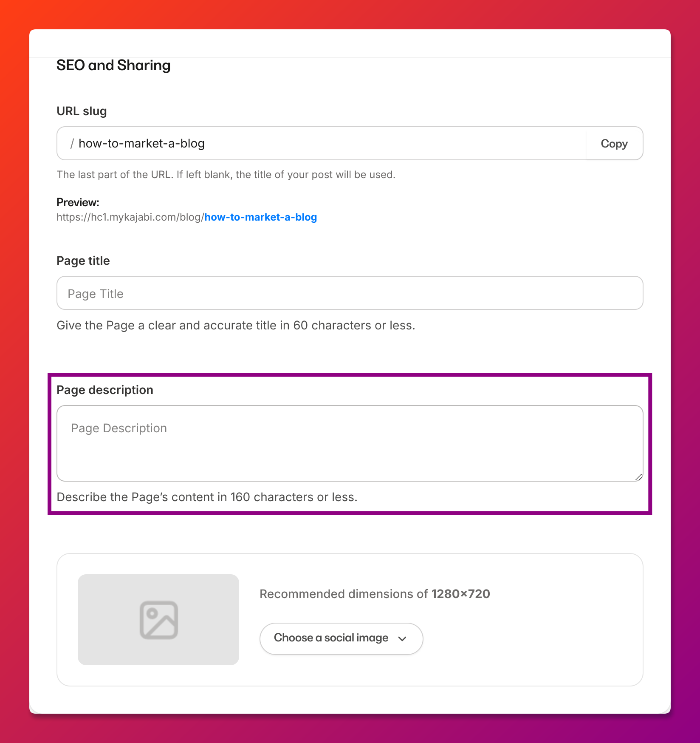
Task: Click the 160 characters description hint
Action: click(x=207, y=497)
